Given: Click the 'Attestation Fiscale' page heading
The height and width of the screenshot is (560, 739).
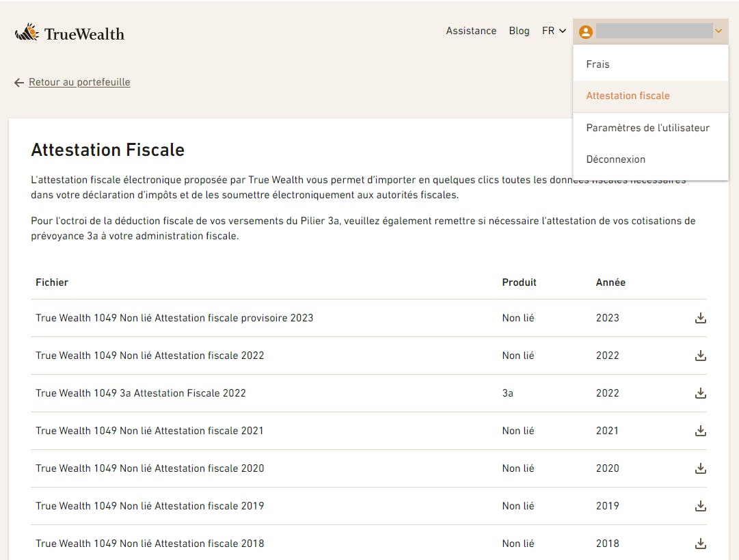Looking at the screenshot, I should pyautogui.click(x=108, y=150).
